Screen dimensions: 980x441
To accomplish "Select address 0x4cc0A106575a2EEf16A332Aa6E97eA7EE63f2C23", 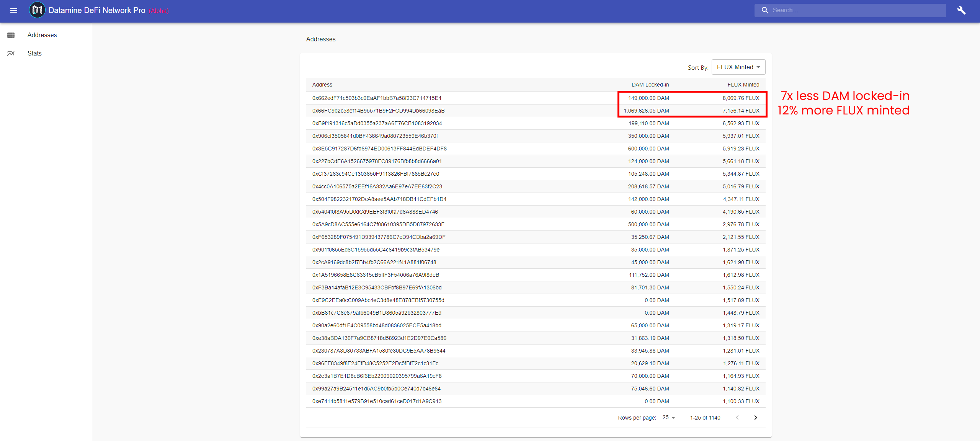I will 377,186.
